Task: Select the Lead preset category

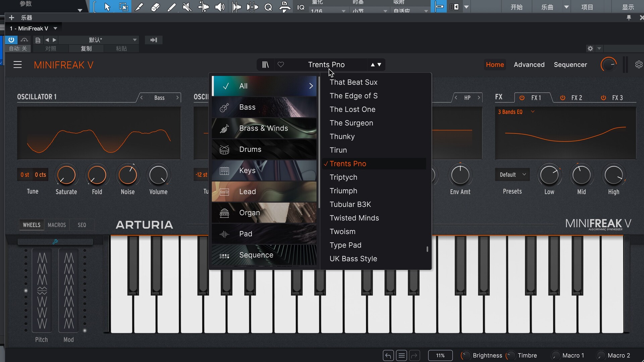Action: [264, 192]
